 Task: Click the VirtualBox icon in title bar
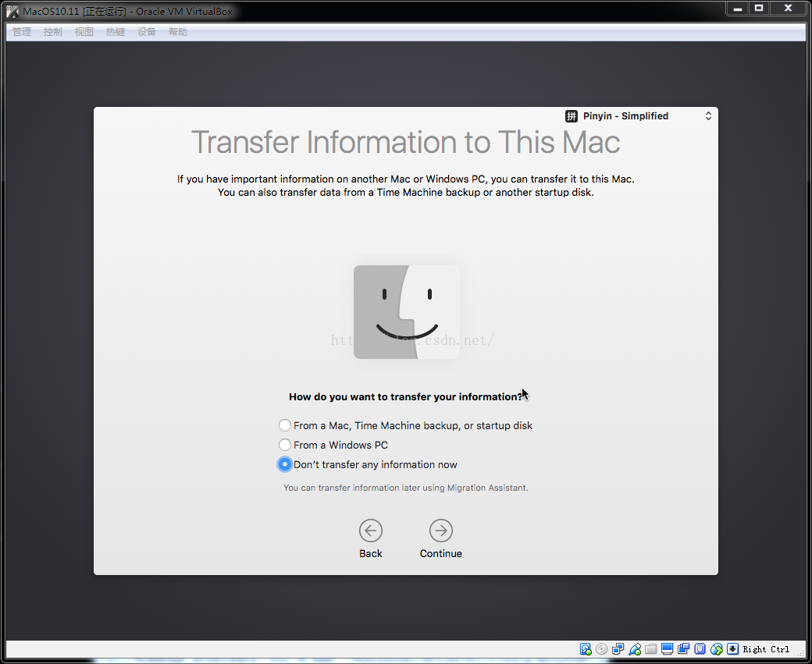(12, 12)
